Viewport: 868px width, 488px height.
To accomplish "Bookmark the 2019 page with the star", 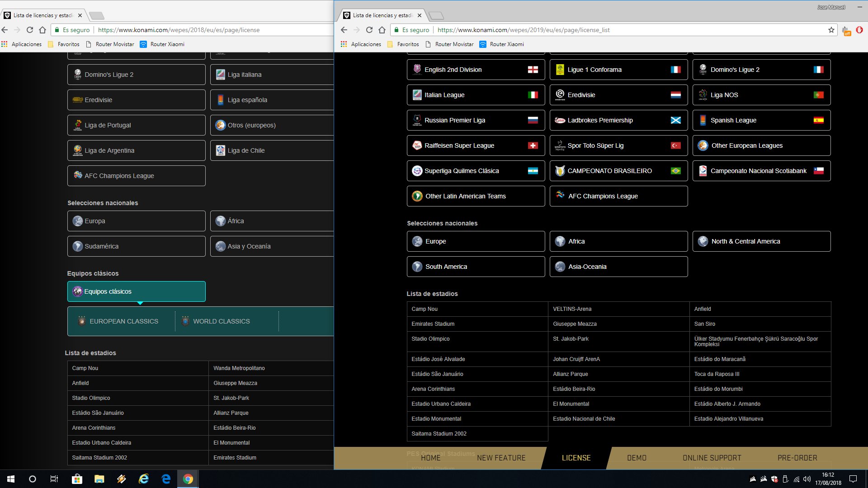I will pos(831,30).
